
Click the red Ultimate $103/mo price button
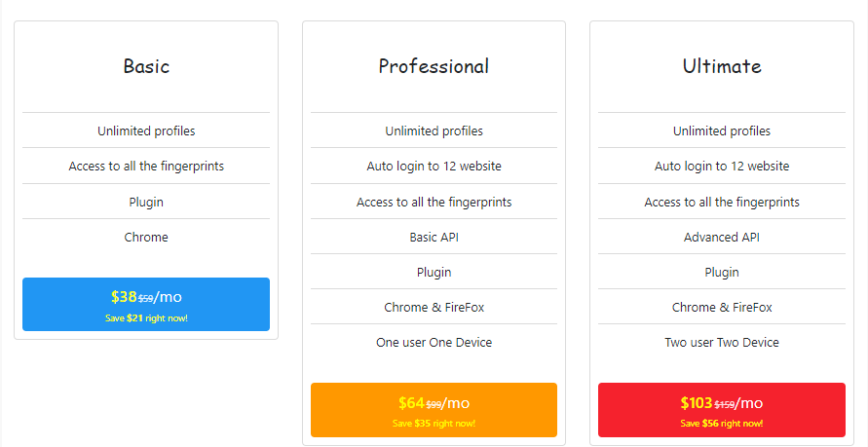click(x=722, y=410)
